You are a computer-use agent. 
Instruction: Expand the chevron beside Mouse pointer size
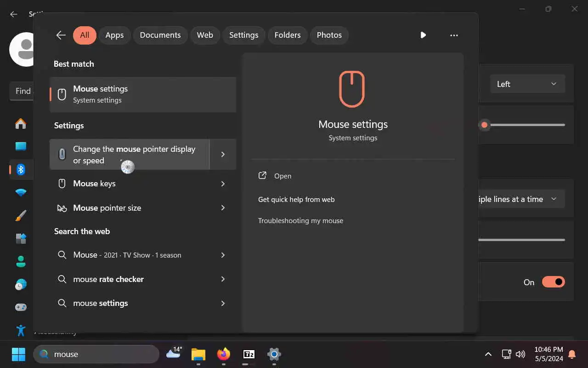223,208
